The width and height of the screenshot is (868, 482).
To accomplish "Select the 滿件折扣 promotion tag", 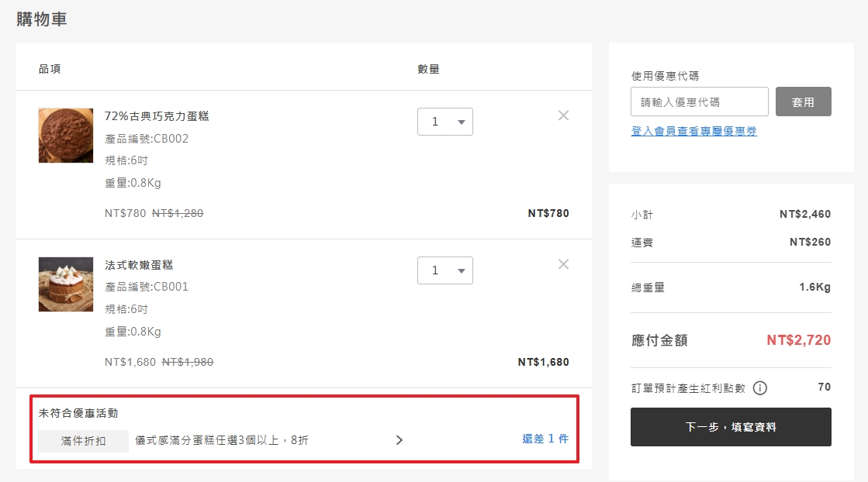I will [84, 441].
